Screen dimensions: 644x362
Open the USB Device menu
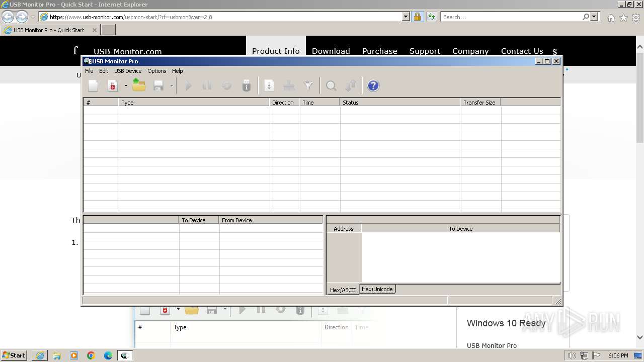pyautogui.click(x=128, y=71)
